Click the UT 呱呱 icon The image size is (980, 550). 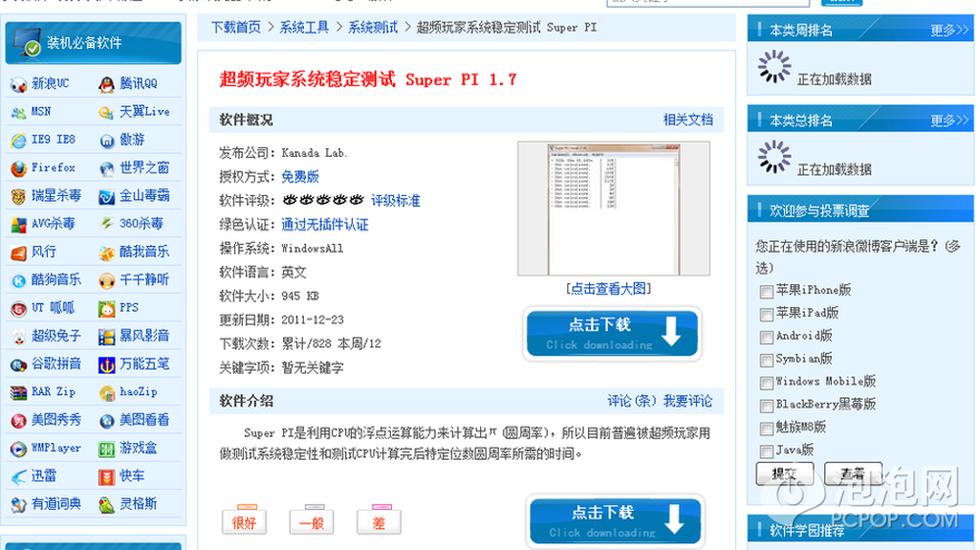[19, 309]
